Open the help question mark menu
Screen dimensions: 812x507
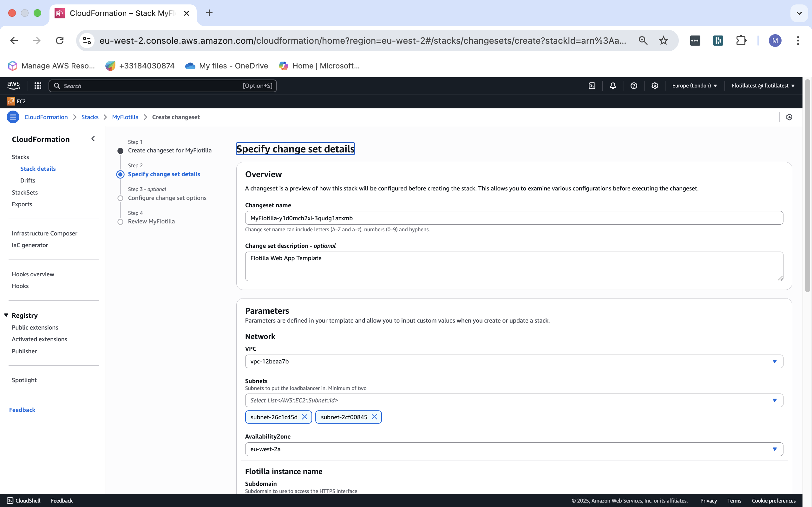point(633,86)
